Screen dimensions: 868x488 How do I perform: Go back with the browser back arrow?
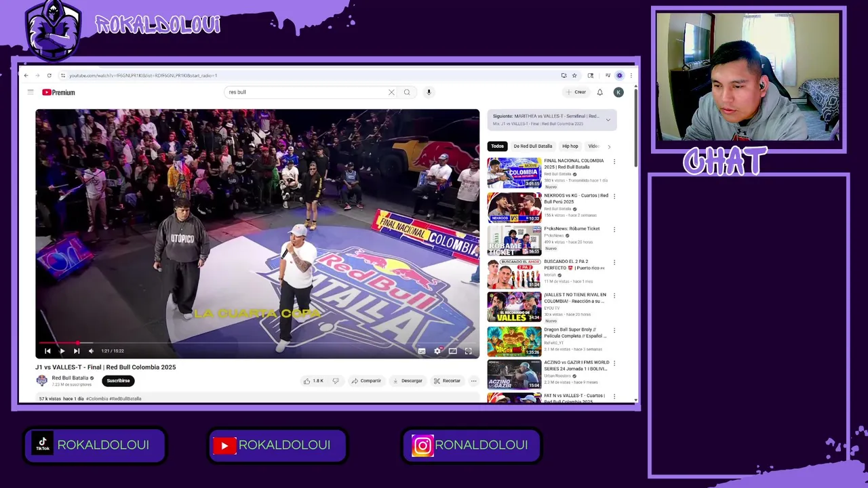(26, 75)
